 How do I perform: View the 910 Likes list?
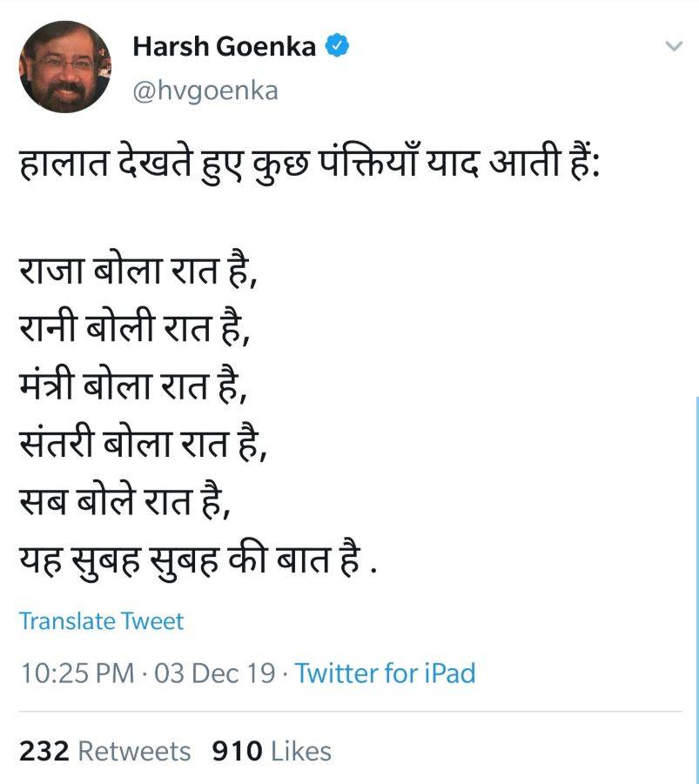[271, 751]
